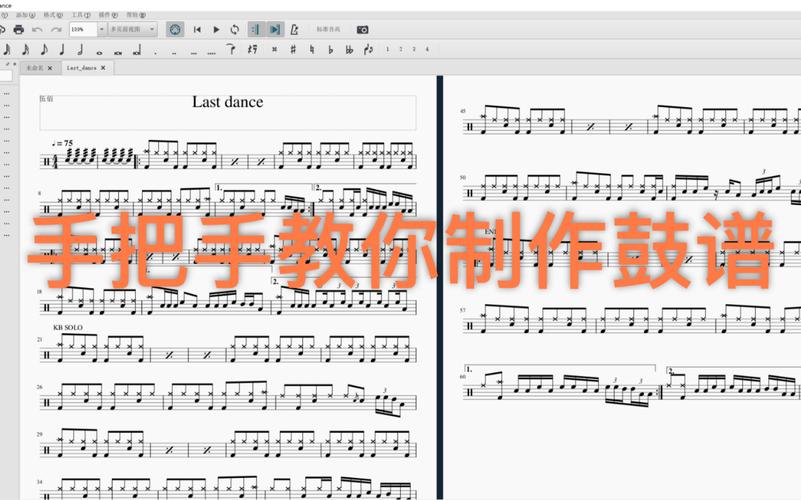This screenshot has height=500, width=801.
Task: Click measure number 57 on second page
Action: click(463, 310)
